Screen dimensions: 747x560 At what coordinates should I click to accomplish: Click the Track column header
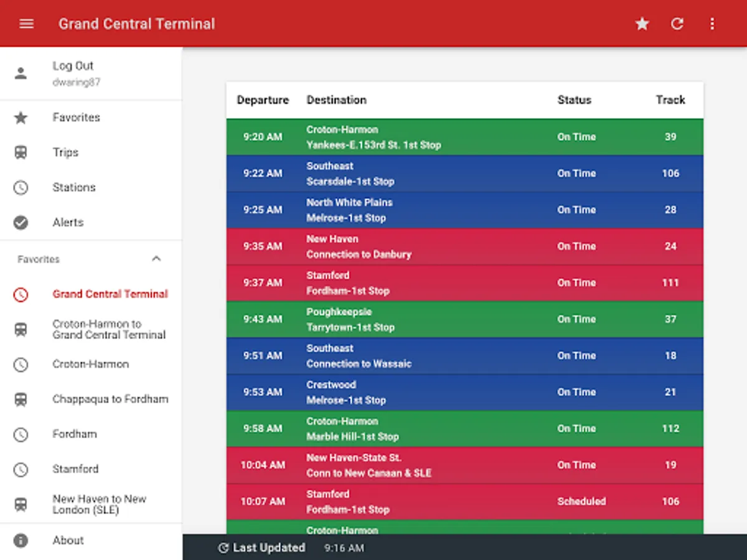670,100
